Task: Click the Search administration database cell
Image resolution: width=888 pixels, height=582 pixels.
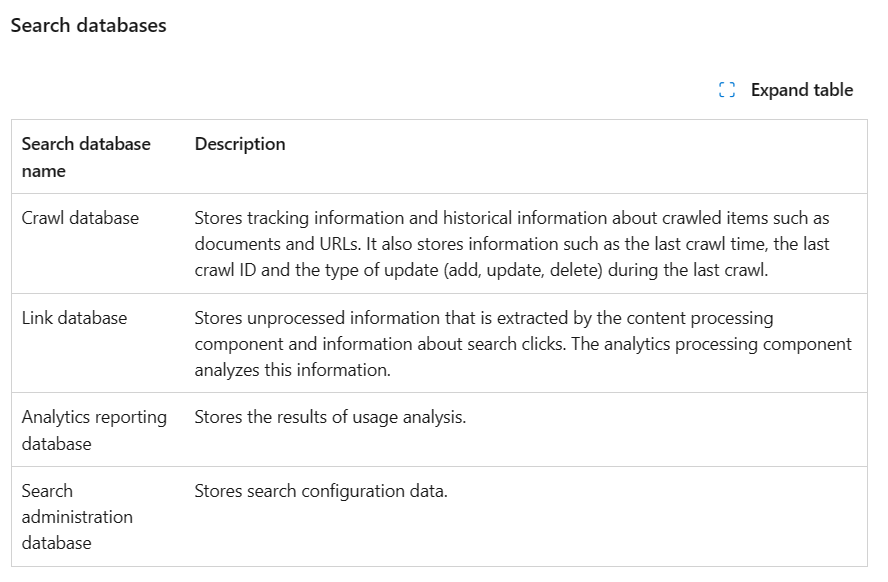Action: (77, 517)
